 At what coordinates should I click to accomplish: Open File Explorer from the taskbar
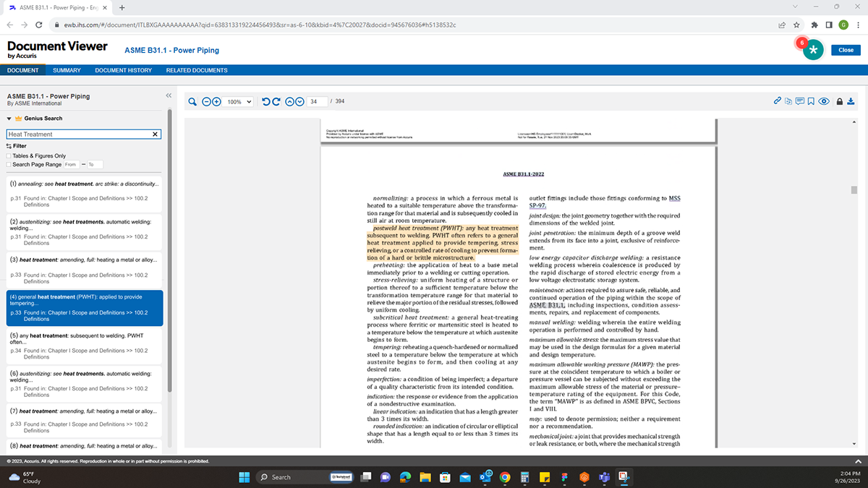pyautogui.click(x=425, y=477)
